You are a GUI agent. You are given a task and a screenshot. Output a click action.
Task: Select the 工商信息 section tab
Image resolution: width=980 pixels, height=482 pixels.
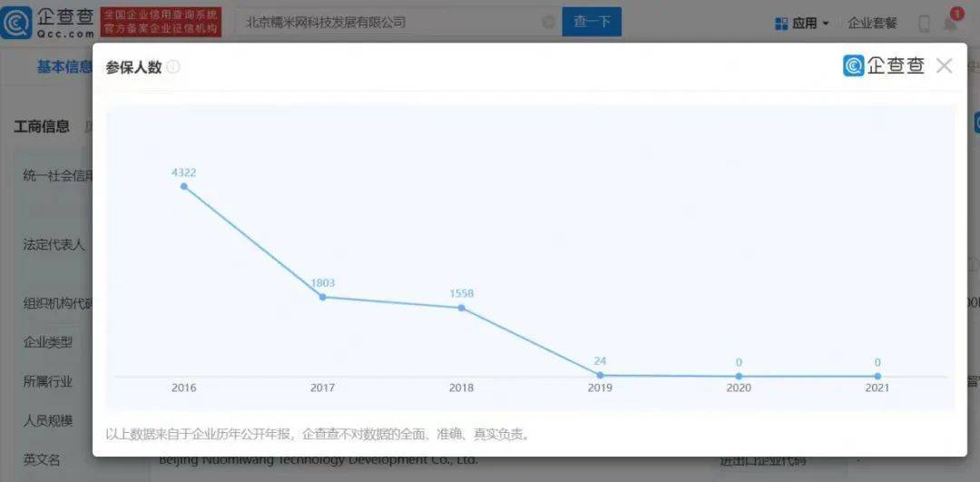coord(42,127)
